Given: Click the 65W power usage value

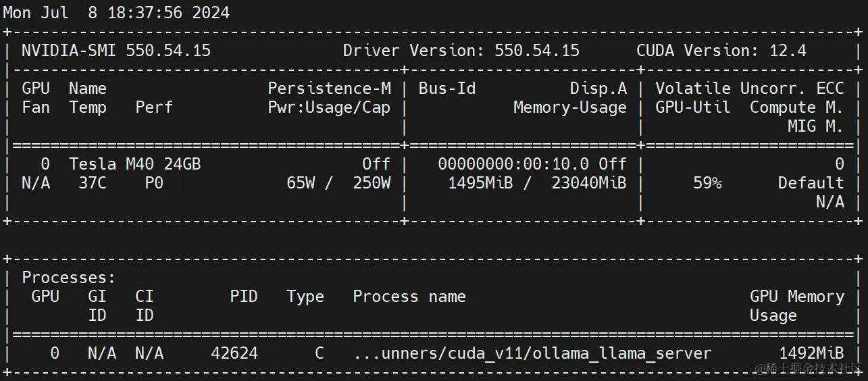Looking at the screenshot, I should pyautogui.click(x=301, y=183).
